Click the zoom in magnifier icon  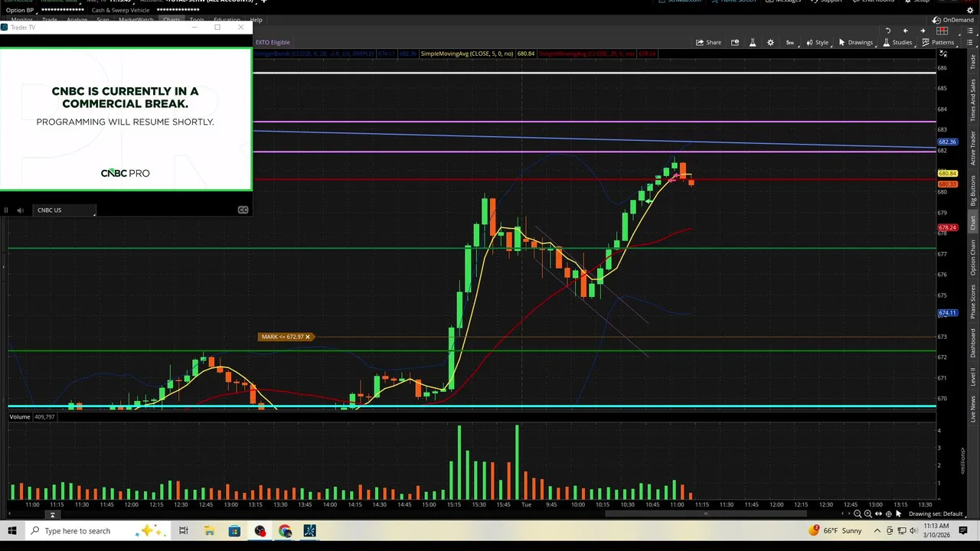(867, 514)
